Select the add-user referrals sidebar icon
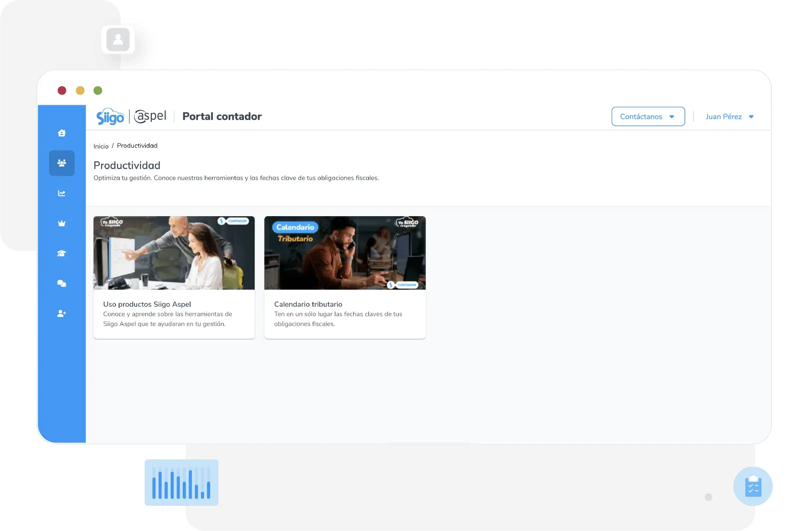The height and width of the screenshot is (531, 812). [x=61, y=313]
